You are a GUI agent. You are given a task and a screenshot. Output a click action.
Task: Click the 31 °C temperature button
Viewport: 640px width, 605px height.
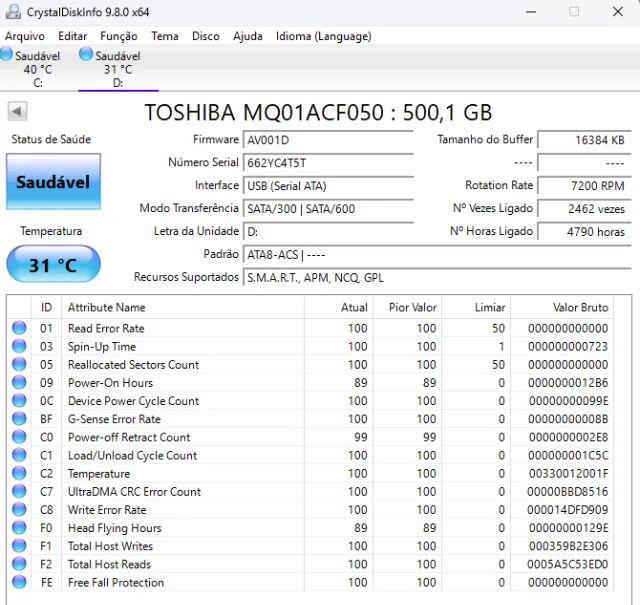point(53,264)
